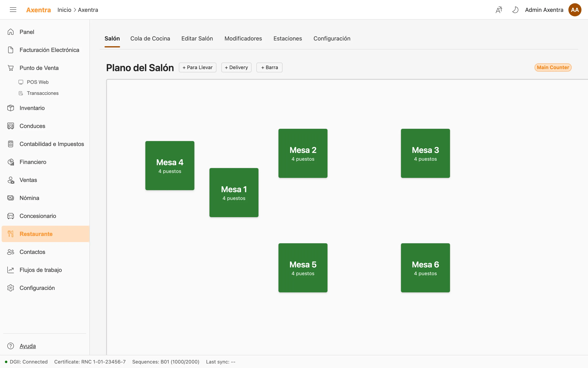The height and width of the screenshot is (368, 588).
Task: Select Mesa 3 table
Action: pyautogui.click(x=425, y=153)
